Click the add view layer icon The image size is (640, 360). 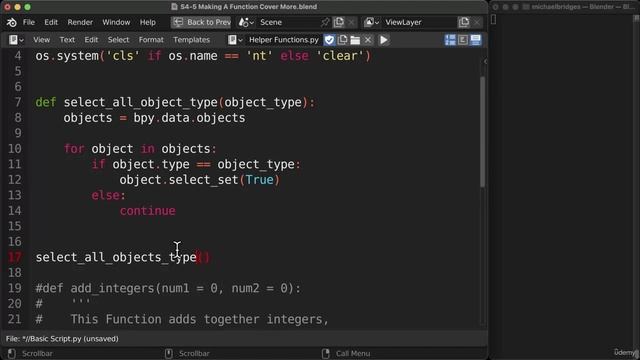tap(464, 22)
